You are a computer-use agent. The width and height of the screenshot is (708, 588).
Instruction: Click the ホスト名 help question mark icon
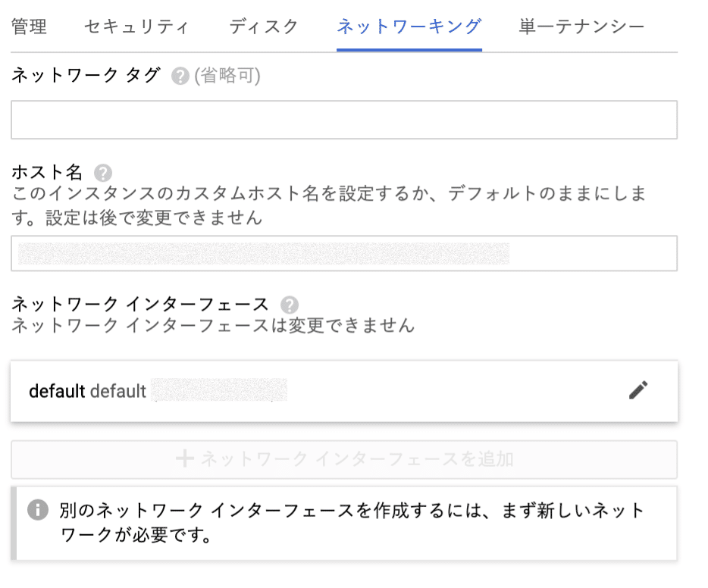[102, 172]
